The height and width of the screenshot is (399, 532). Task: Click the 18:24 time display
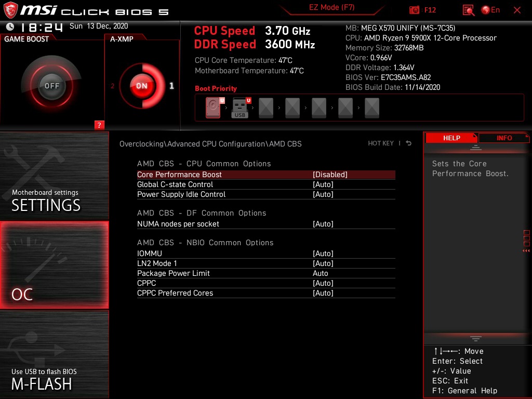pos(42,27)
